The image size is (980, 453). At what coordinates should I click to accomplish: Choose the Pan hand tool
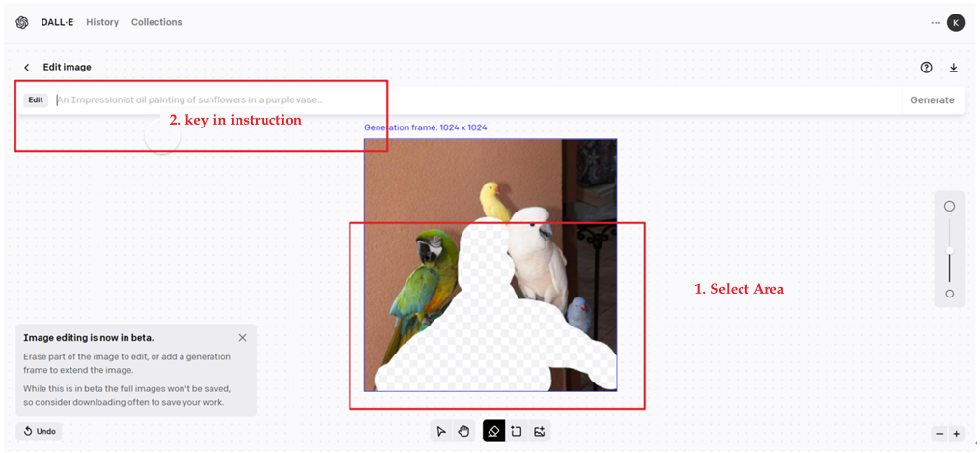pyautogui.click(x=463, y=431)
